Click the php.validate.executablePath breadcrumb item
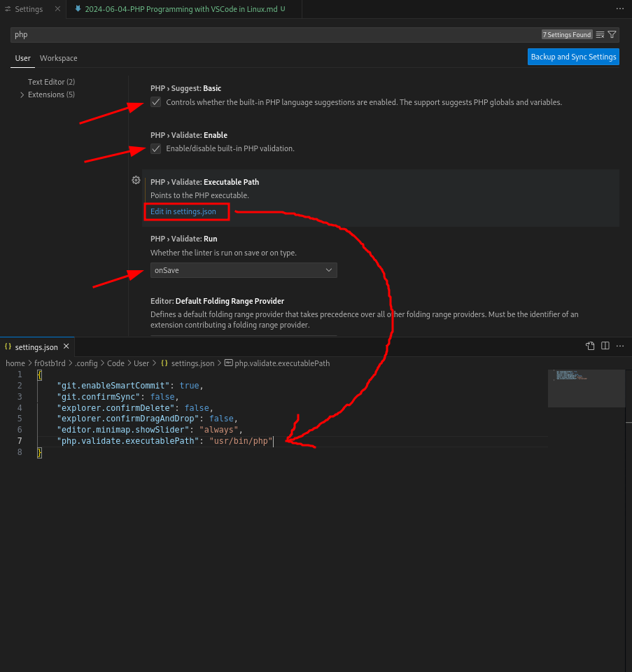 [x=281, y=363]
